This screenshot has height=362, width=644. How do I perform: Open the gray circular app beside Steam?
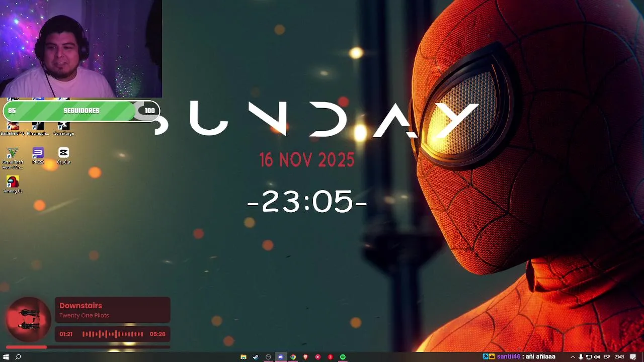pyautogui.click(x=268, y=357)
